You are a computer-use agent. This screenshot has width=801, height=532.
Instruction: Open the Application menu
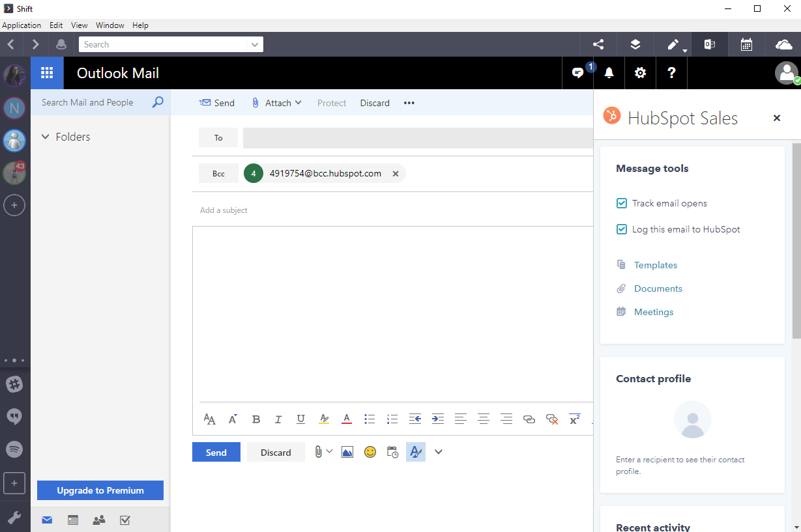[x=22, y=25]
